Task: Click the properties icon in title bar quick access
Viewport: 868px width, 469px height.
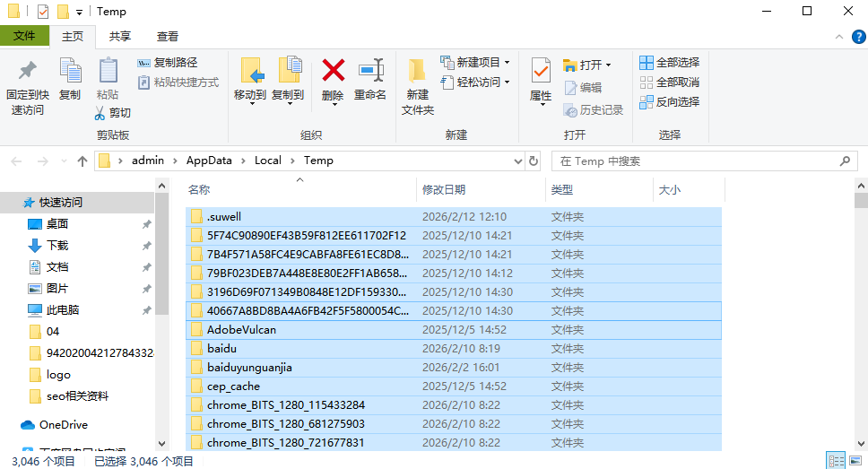Action: 43,11
